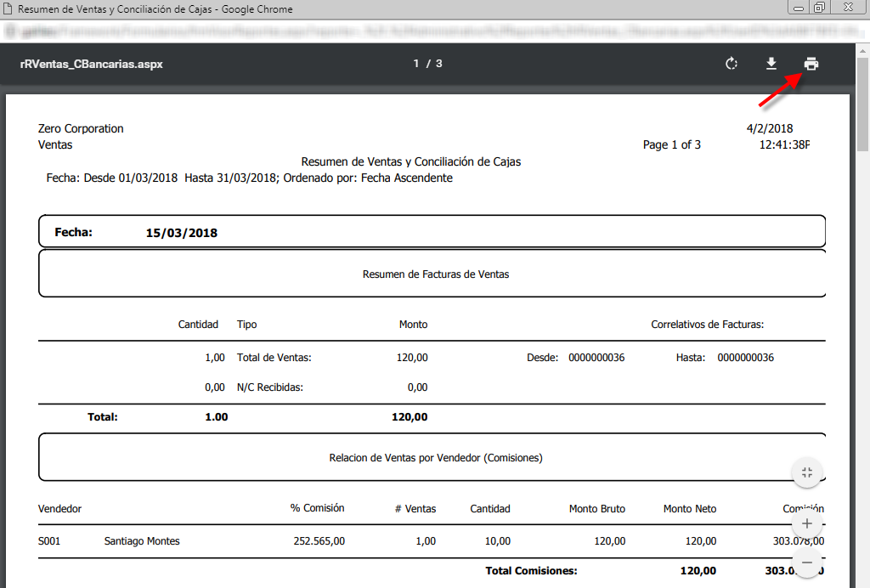Restore down the Chrome window
Screen dimensions: 870x588
(x=819, y=8)
